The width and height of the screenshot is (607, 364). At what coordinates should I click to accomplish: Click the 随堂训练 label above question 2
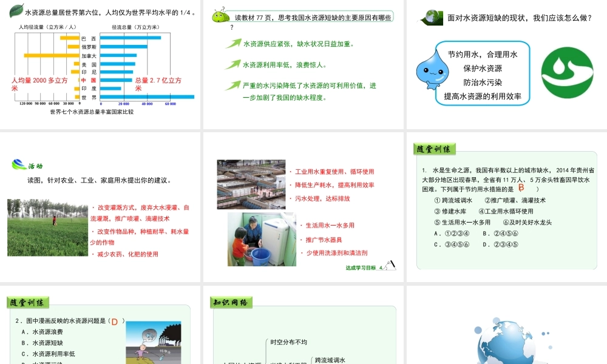point(28,303)
